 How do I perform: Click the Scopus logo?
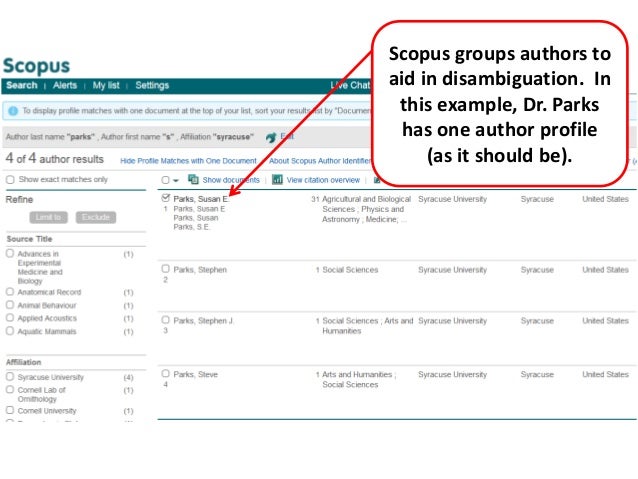tap(37, 66)
